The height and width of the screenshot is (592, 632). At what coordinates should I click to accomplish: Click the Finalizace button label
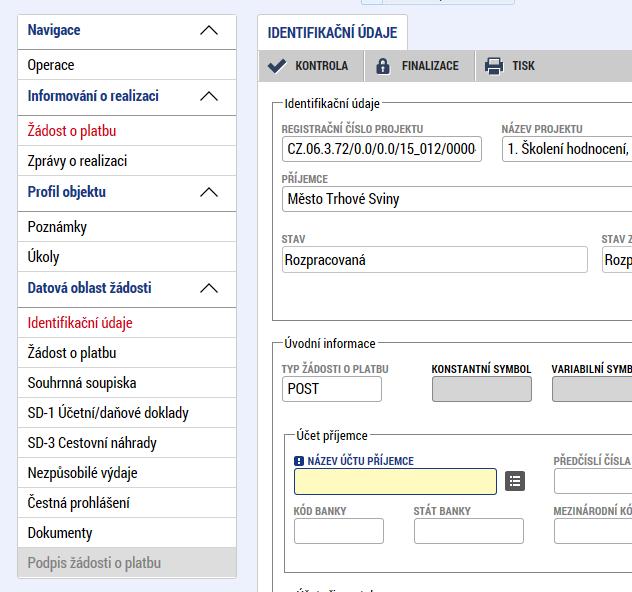[x=430, y=66]
